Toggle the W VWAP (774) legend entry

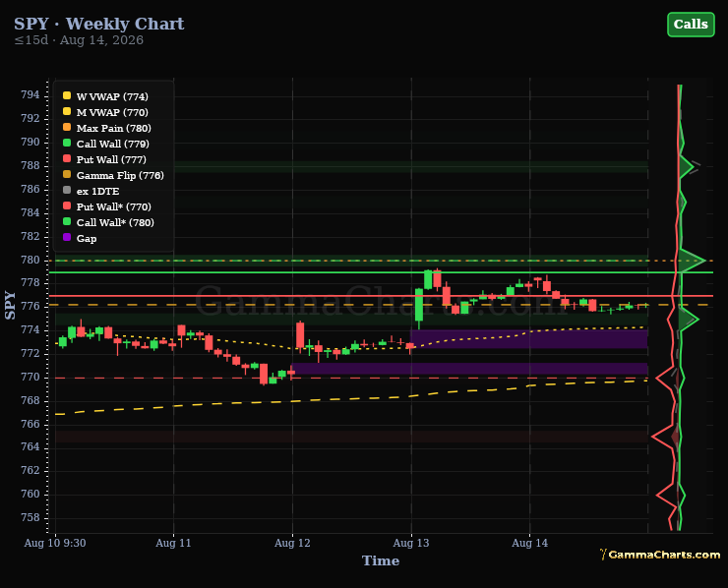[105, 96]
